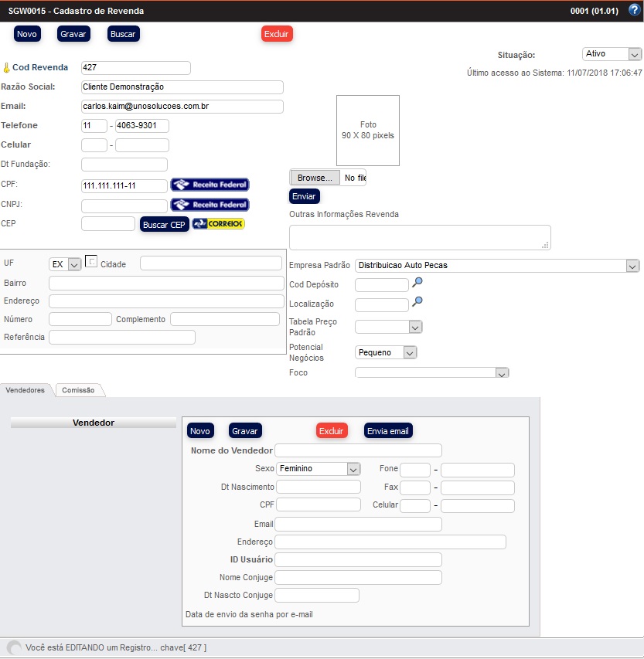644x659 pixels.
Task: Open the Sexo dropdown showing Feminino
Action: [319, 469]
